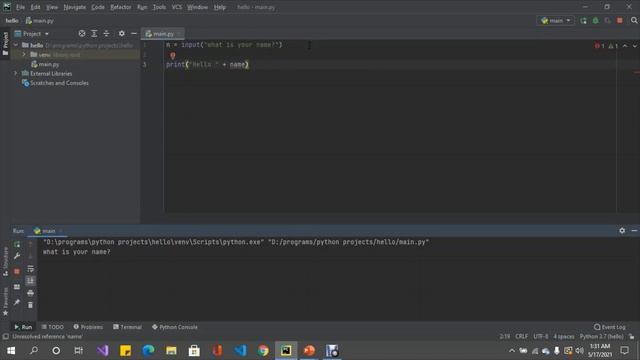The width and height of the screenshot is (640, 360).
Task: Open Project panel gear options
Action: tap(122, 33)
